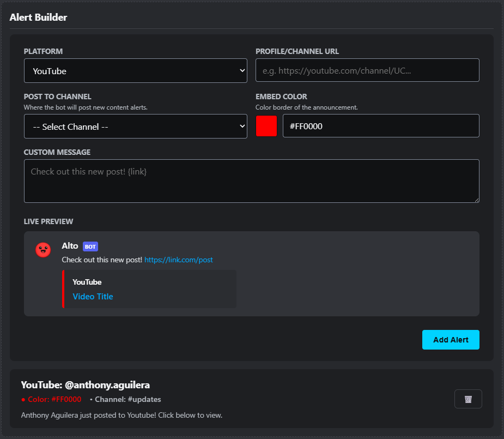The width and height of the screenshot is (504, 439).
Task: Open the https://link.com/post preview link
Action: 178,260
